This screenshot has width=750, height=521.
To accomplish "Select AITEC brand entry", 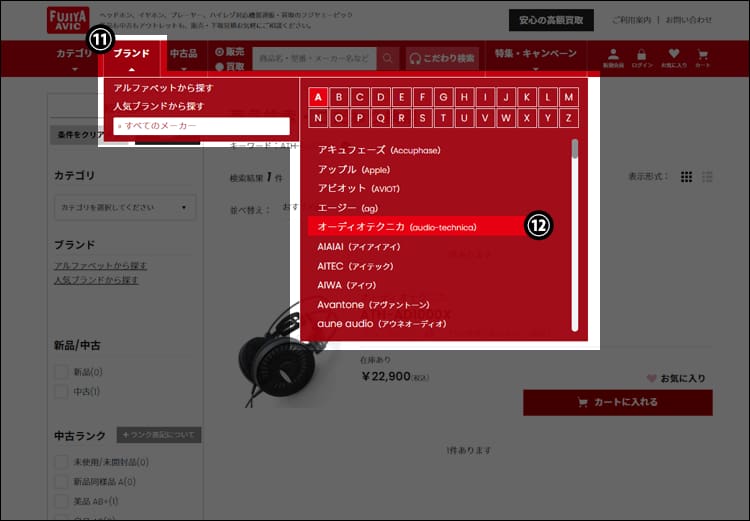I will tap(355, 266).
